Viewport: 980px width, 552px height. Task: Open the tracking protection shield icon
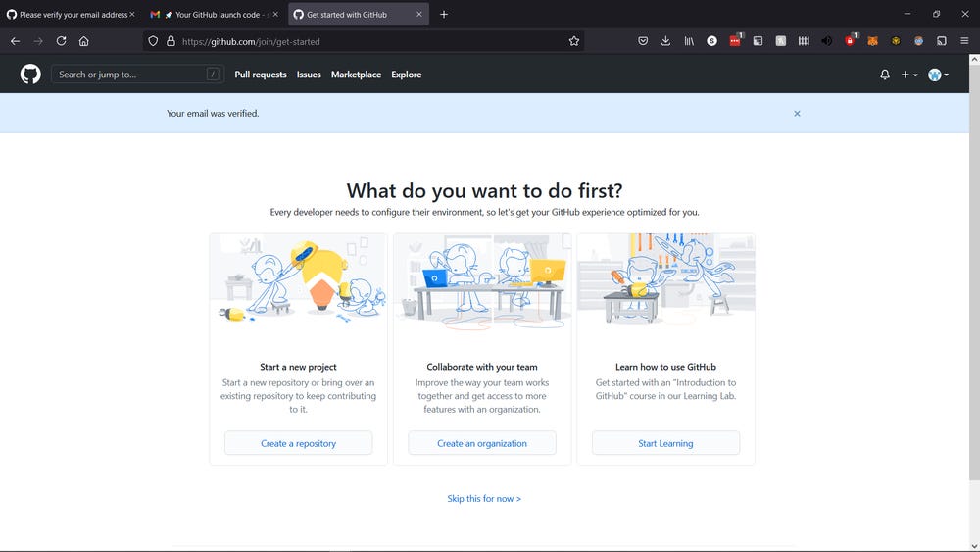point(153,41)
